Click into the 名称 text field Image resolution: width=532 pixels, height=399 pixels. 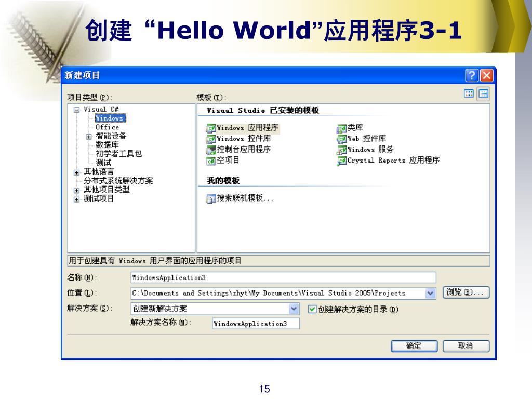coord(283,277)
